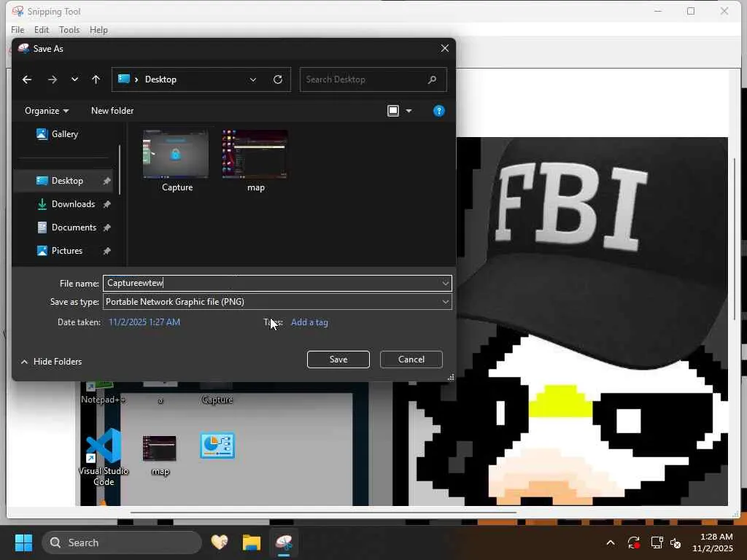Refresh the Desktop folder view
The width and height of the screenshot is (747, 560).
click(278, 79)
